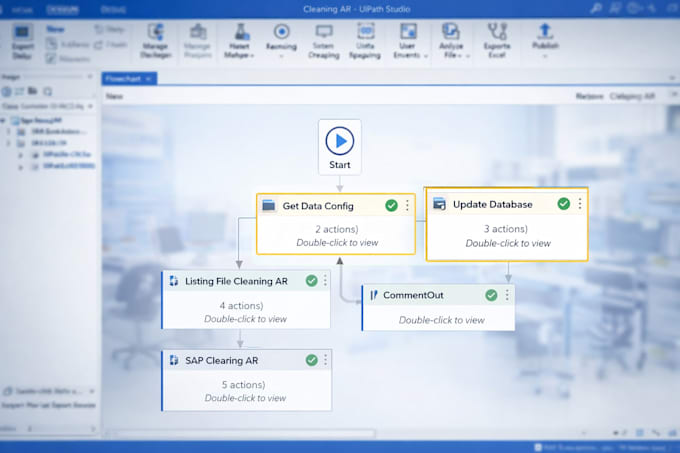680x453 pixels.
Task: Close the Flowchart tab
Action: click(x=148, y=79)
